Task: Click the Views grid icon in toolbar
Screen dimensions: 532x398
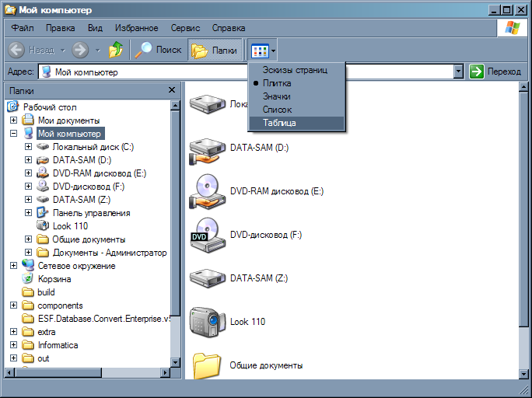Action: 260,51
